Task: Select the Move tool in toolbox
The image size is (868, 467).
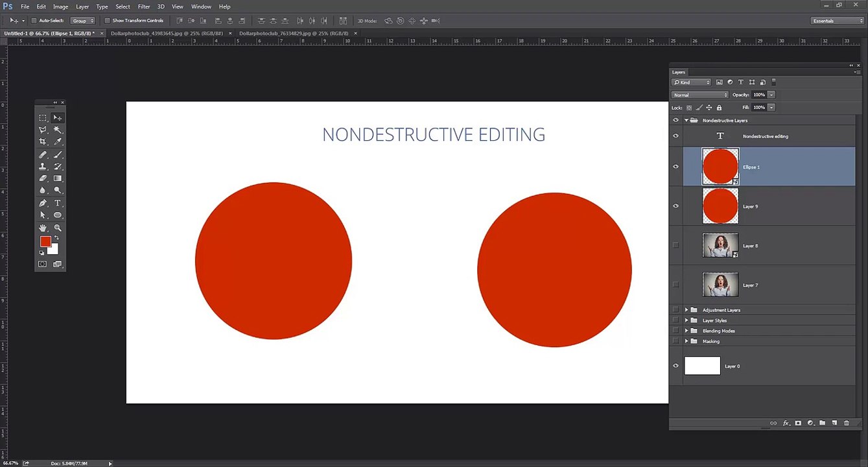Action: [58, 117]
